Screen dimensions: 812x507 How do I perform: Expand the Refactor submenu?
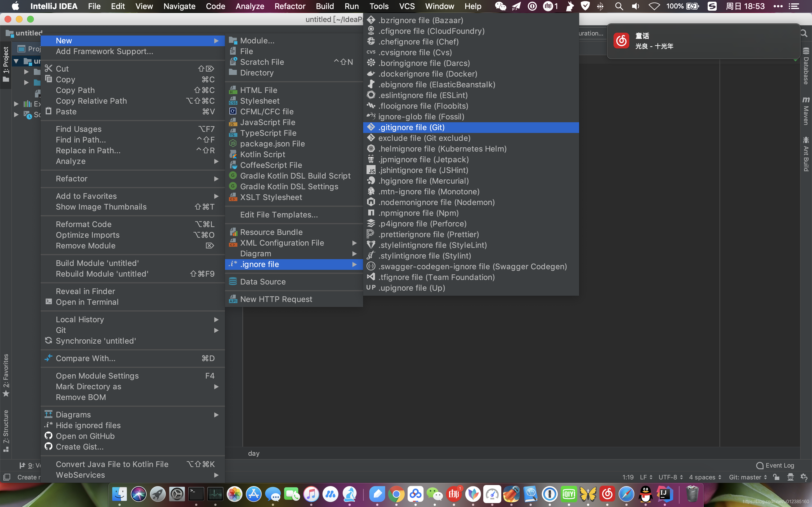pos(134,178)
